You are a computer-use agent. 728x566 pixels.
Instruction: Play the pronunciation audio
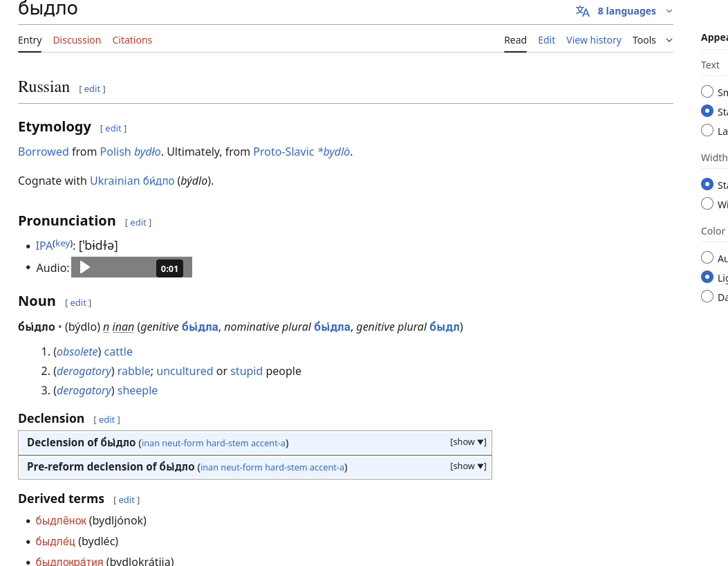point(85,267)
